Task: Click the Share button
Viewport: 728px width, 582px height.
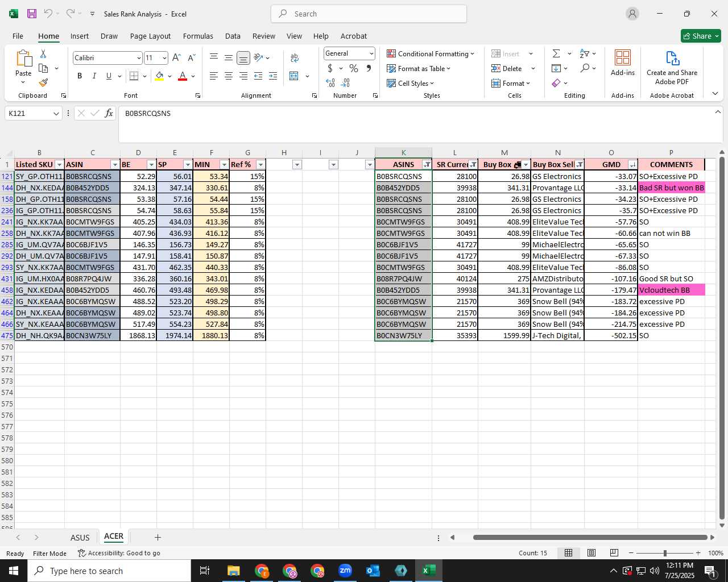Action: point(701,36)
